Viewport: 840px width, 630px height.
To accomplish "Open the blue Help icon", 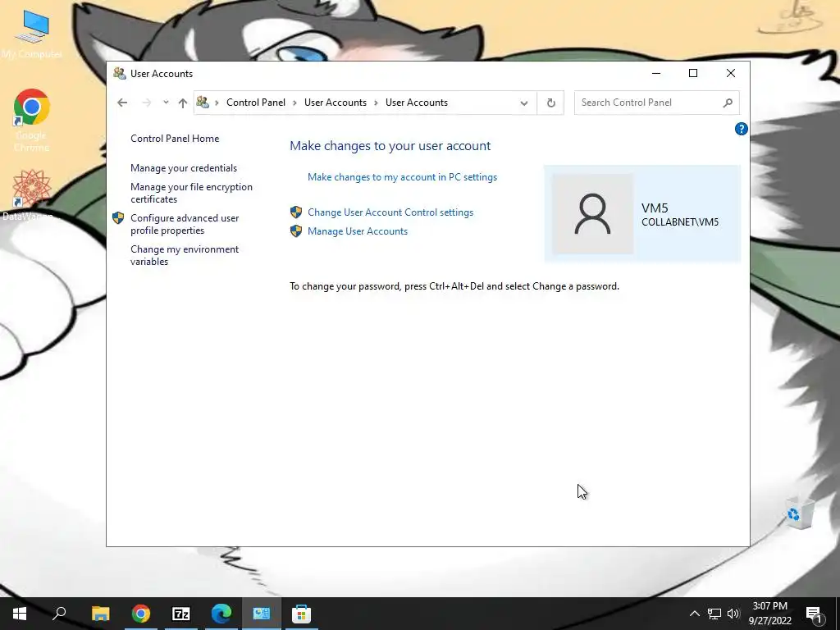I will [x=741, y=129].
